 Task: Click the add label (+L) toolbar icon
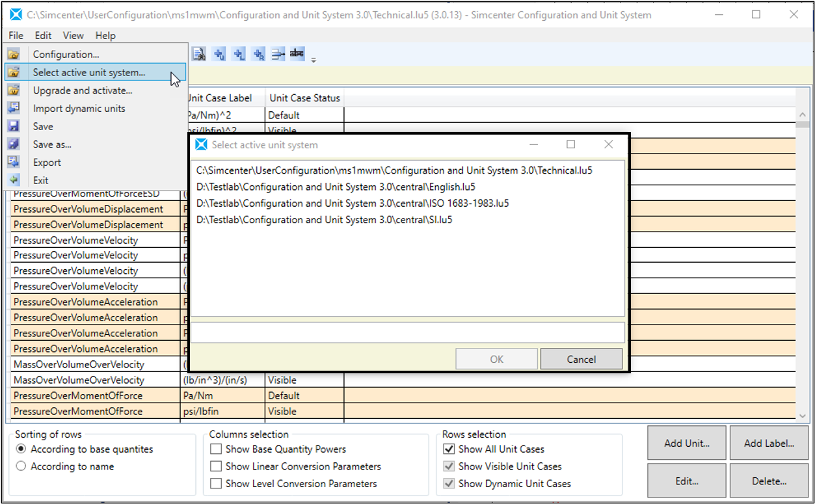point(239,55)
